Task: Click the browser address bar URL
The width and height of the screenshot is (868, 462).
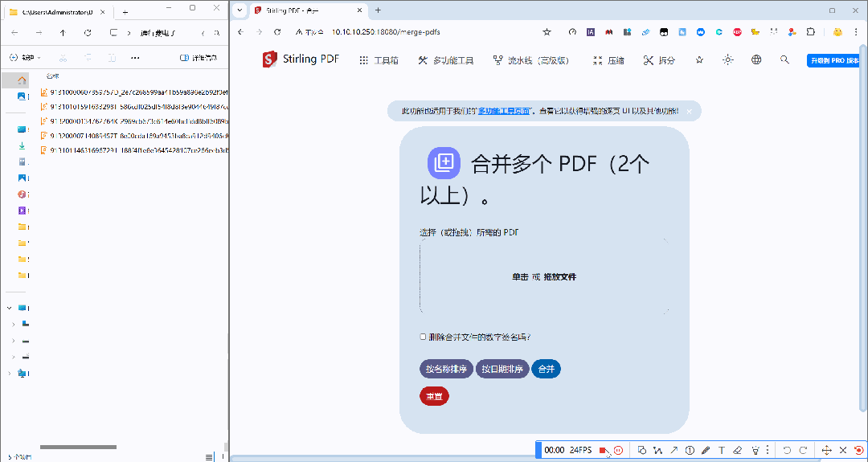Action: click(x=386, y=32)
